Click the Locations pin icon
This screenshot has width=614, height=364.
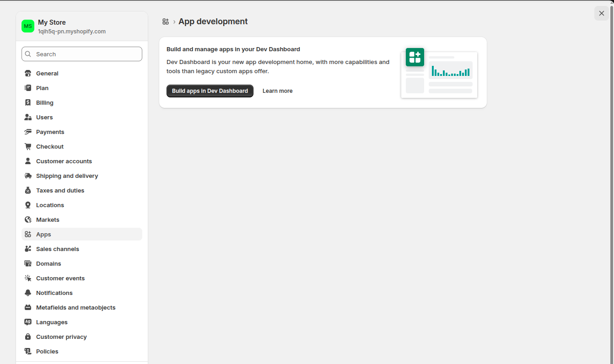tap(28, 205)
